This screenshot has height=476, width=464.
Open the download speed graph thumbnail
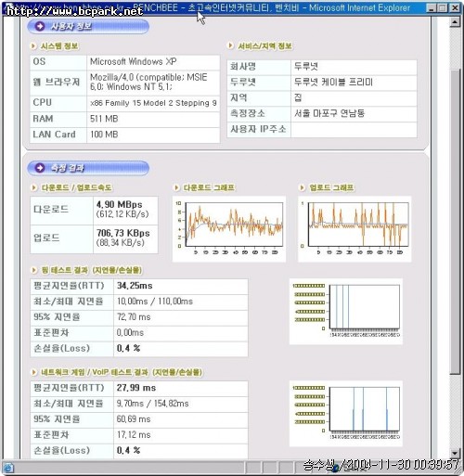point(229,229)
